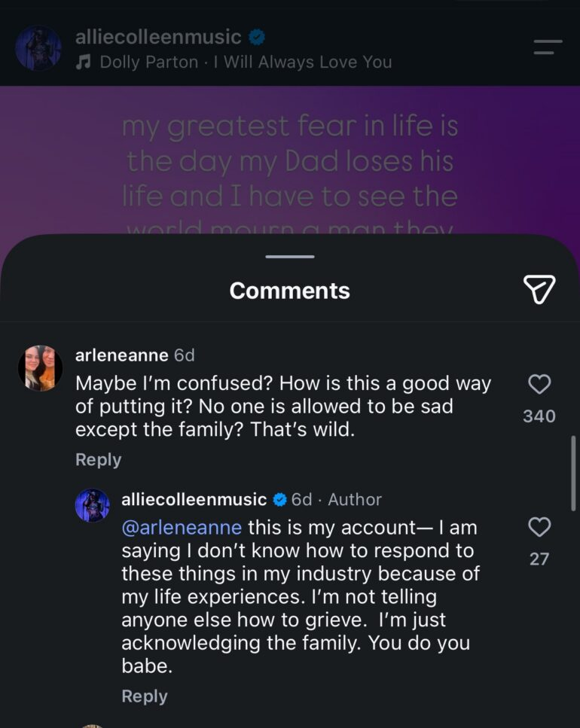Tap the verified badge in the post header

pos(257,37)
